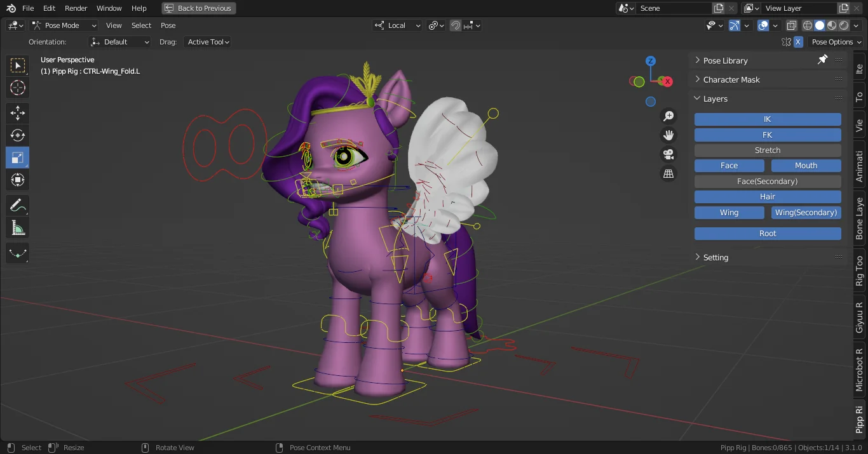Image resolution: width=868 pixels, height=454 pixels.
Task: Click the X axis handle on the navigation gizmo
Action: click(667, 81)
